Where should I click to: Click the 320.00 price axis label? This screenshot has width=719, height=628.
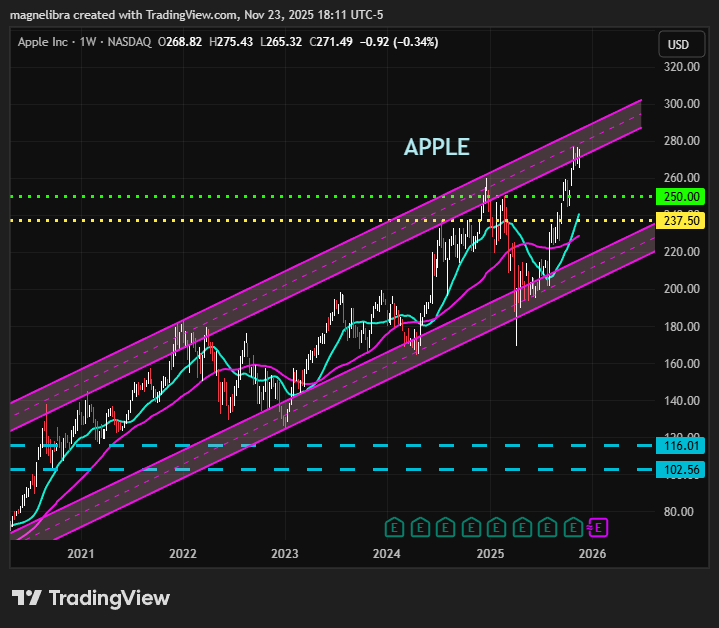pyautogui.click(x=682, y=67)
